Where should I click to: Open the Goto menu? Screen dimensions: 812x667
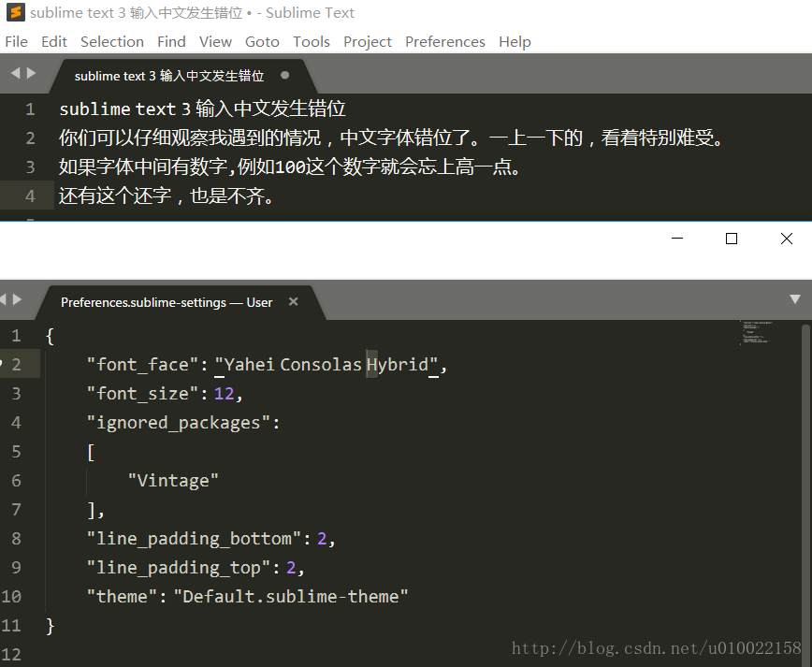point(262,41)
